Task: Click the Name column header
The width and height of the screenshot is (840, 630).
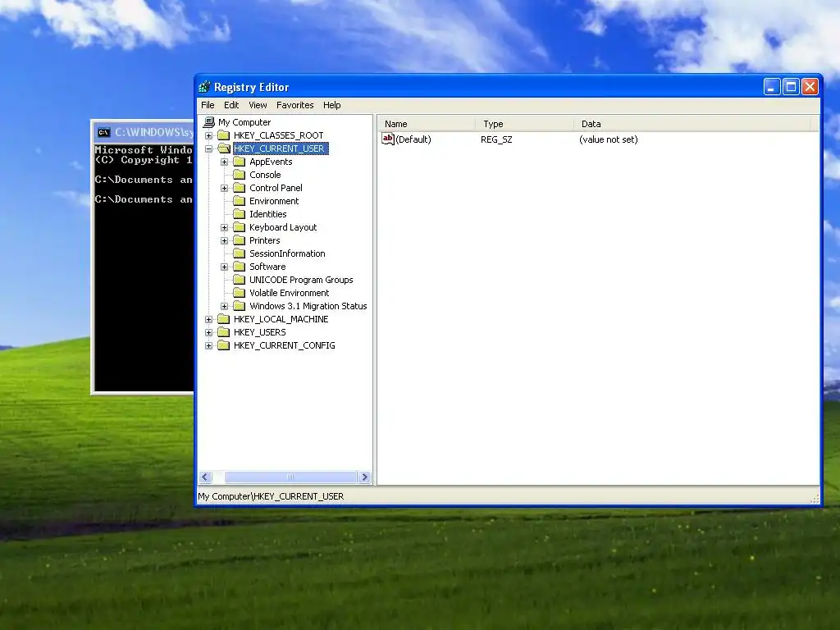Action: point(427,124)
